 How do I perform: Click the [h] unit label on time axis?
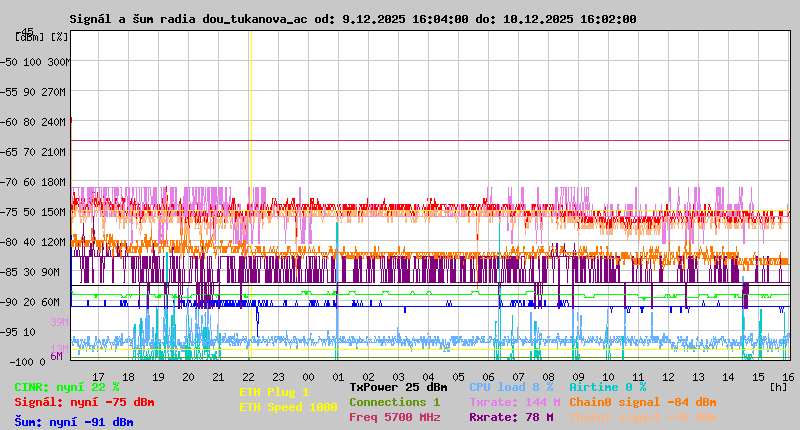click(x=778, y=385)
